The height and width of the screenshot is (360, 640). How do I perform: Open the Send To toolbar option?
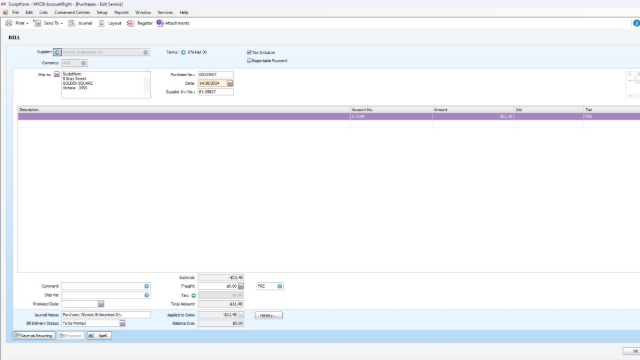48,23
